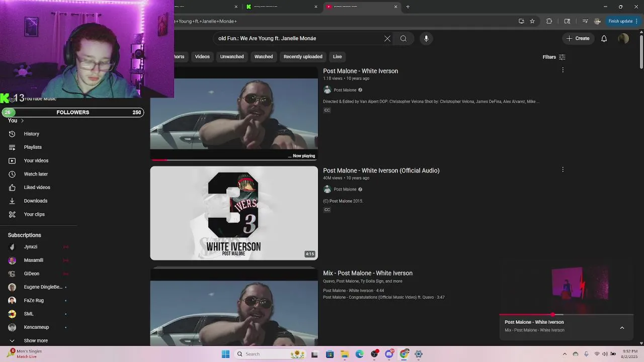Viewport: 644px width, 362px height.
Task: Open the Men's Singles taskbar widget
Action: 25,354
